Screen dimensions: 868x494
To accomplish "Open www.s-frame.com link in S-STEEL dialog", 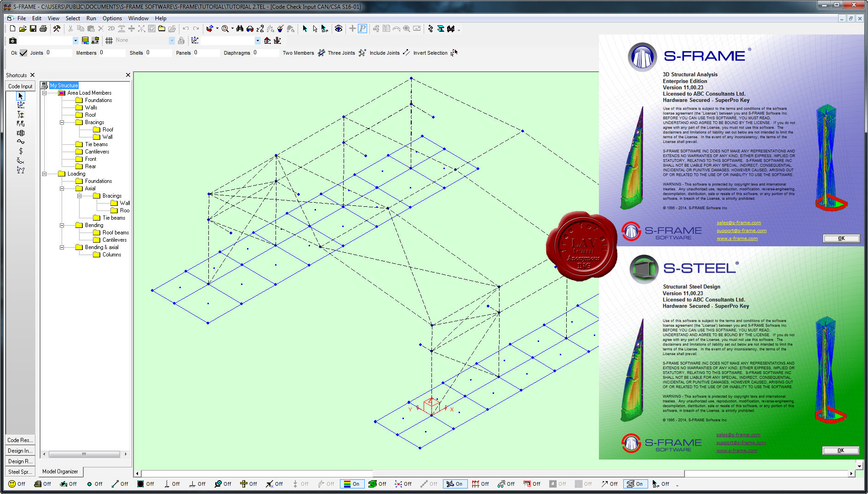I will click(736, 450).
